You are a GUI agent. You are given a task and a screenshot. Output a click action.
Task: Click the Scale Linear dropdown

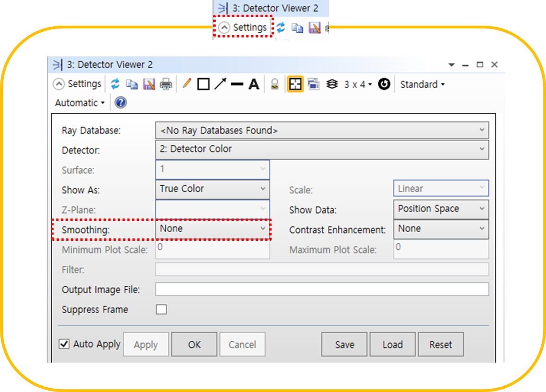pos(441,188)
